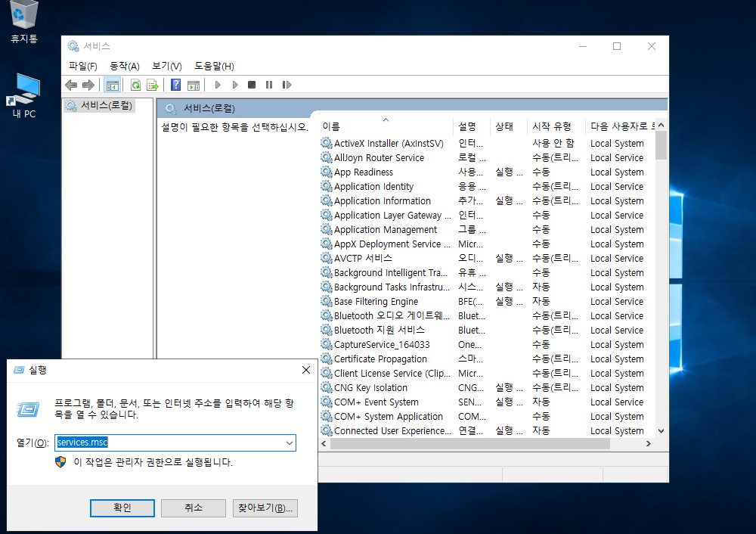Viewport: 756px width, 534px height.
Task: Select CaptureService_164033 row
Action: (x=487, y=345)
